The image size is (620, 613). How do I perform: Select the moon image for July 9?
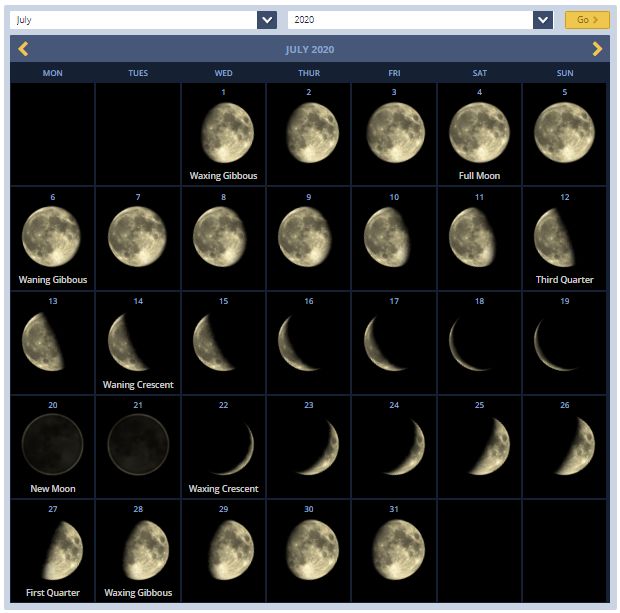[304, 236]
